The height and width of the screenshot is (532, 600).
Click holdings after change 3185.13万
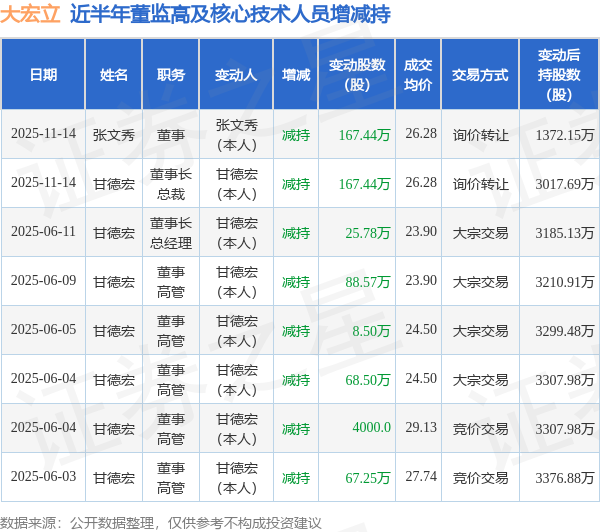pos(564,233)
